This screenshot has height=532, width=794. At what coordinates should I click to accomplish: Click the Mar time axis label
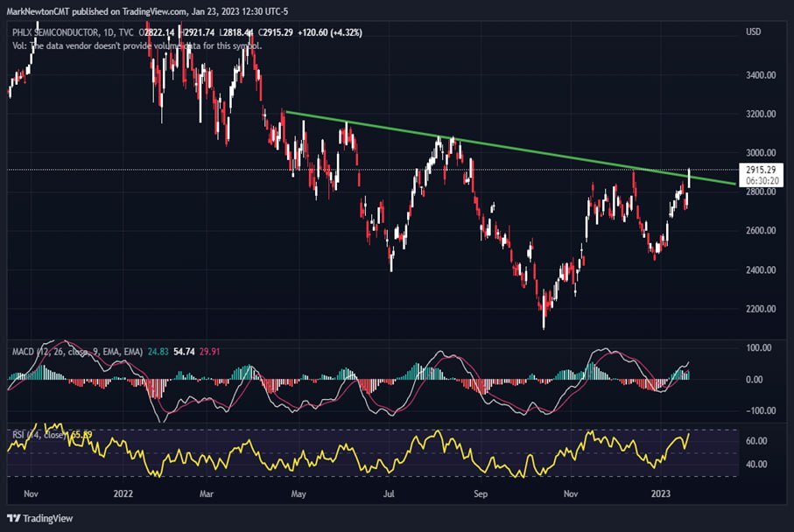[206, 493]
